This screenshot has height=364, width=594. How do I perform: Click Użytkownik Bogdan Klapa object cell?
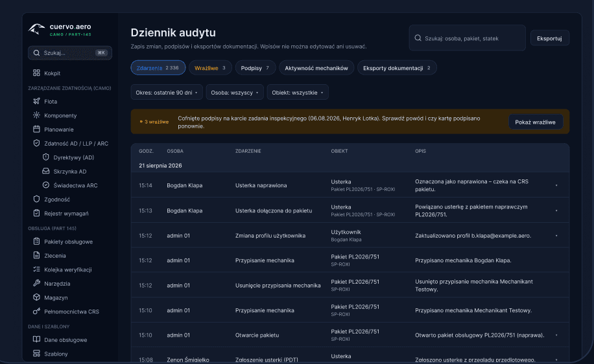[x=346, y=235]
